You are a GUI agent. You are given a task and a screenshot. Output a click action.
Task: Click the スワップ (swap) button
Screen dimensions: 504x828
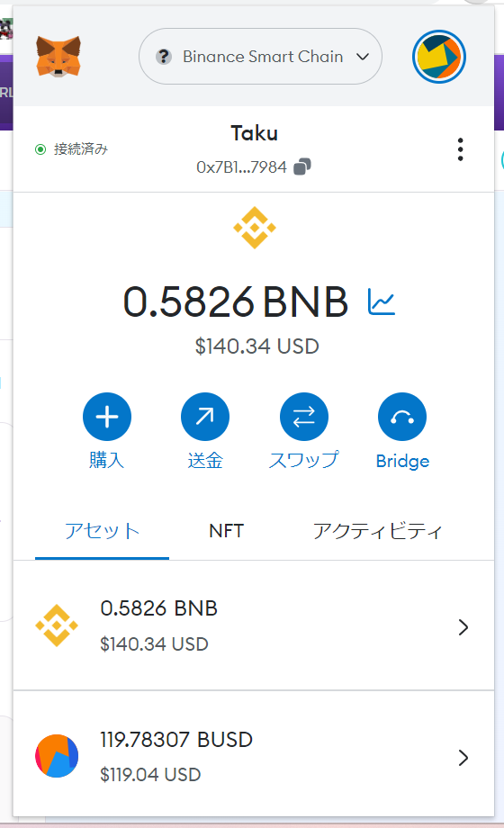pos(304,417)
